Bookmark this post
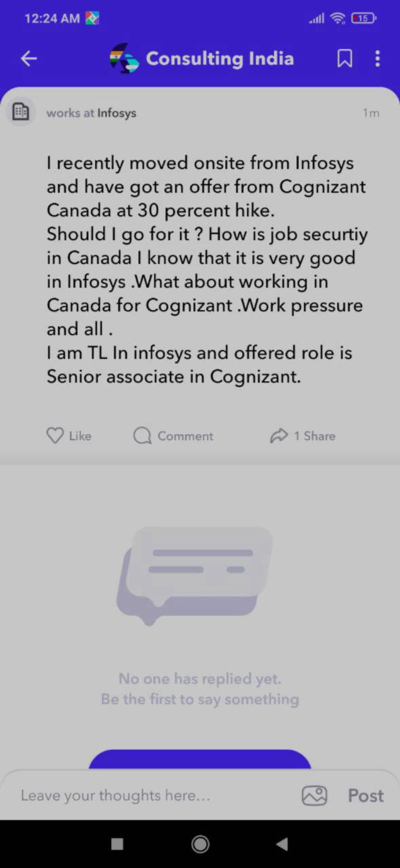 [344, 58]
